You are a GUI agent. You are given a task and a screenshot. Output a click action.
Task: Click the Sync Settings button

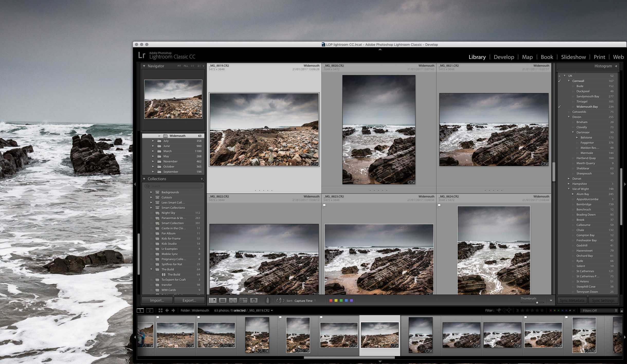(x=603, y=300)
